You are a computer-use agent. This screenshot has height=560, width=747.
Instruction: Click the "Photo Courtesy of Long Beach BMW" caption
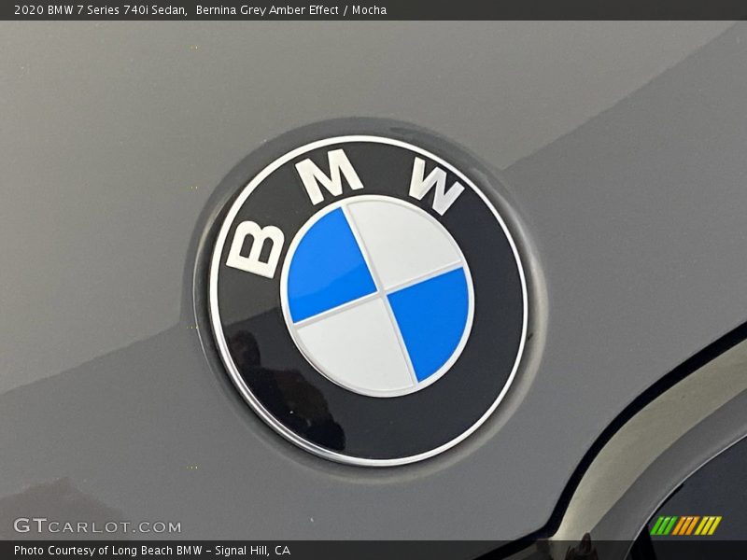coord(108,550)
